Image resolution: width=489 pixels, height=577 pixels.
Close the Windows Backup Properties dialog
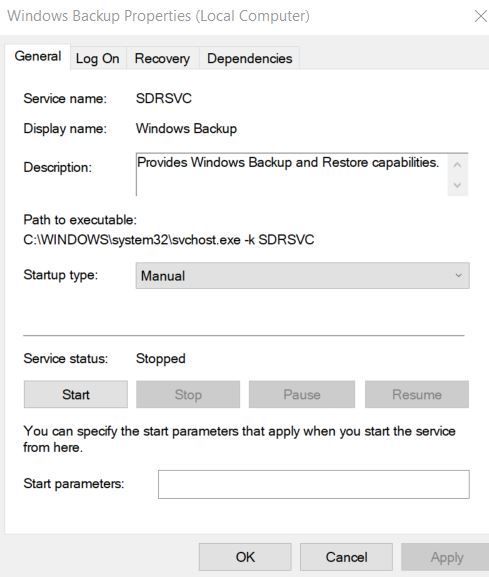(x=480, y=16)
